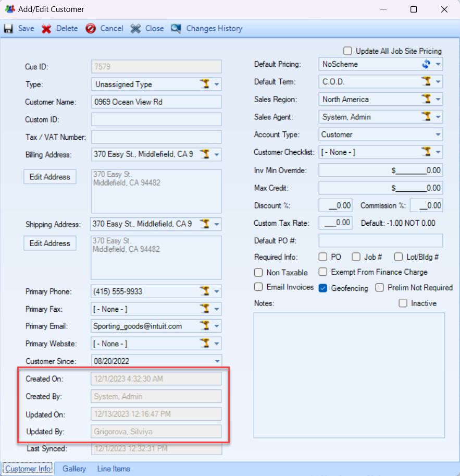Open the Primary Phone dropdown
The height and width of the screenshot is (476, 460).
pos(217,292)
